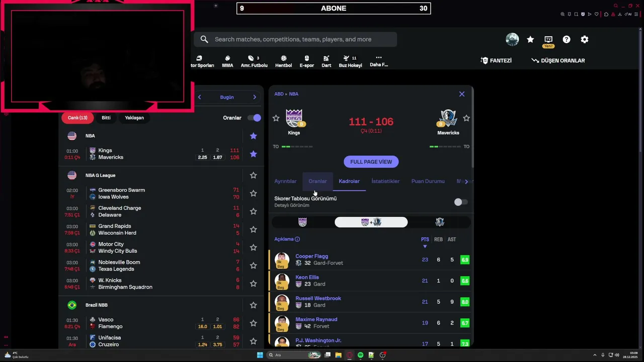Viewport: 644px width, 362px height.
Task: Open Cooper Flagg's player photo
Action: pyautogui.click(x=282, y=260)
